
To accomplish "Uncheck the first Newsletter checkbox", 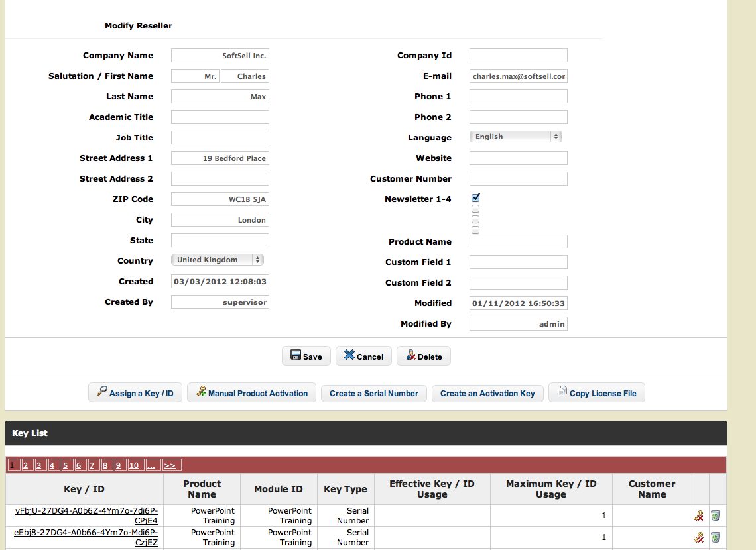I will point(475,197).
